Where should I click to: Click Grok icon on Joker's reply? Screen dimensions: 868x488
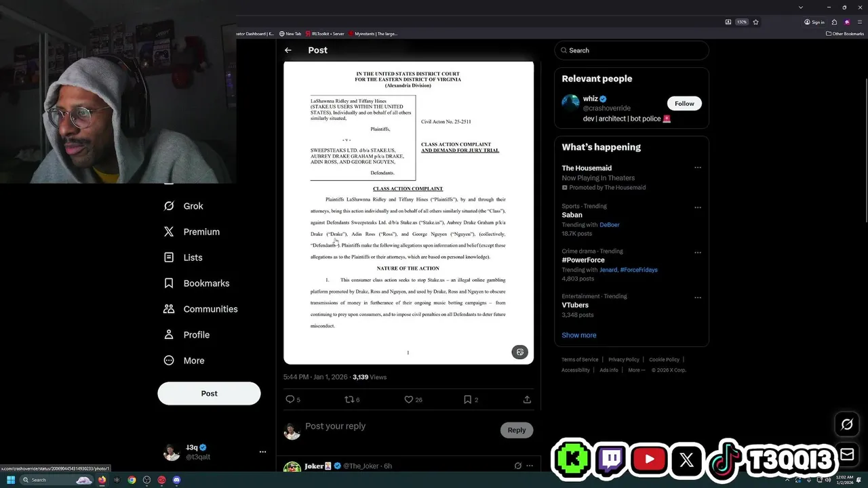(x=517, y=466)
